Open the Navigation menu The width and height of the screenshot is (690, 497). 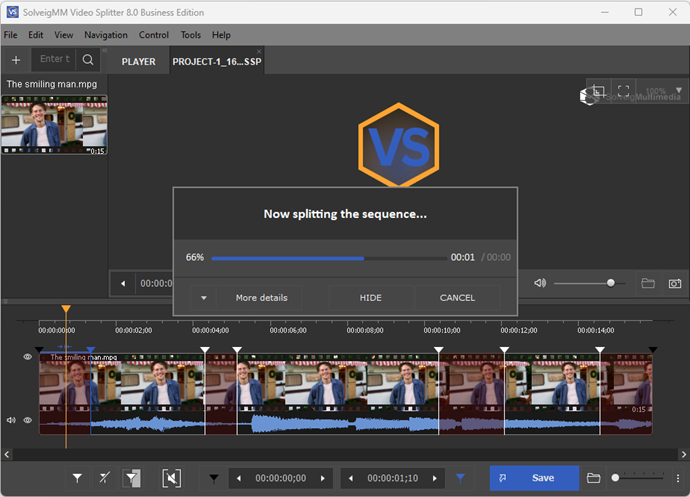[x=106, y=35]
